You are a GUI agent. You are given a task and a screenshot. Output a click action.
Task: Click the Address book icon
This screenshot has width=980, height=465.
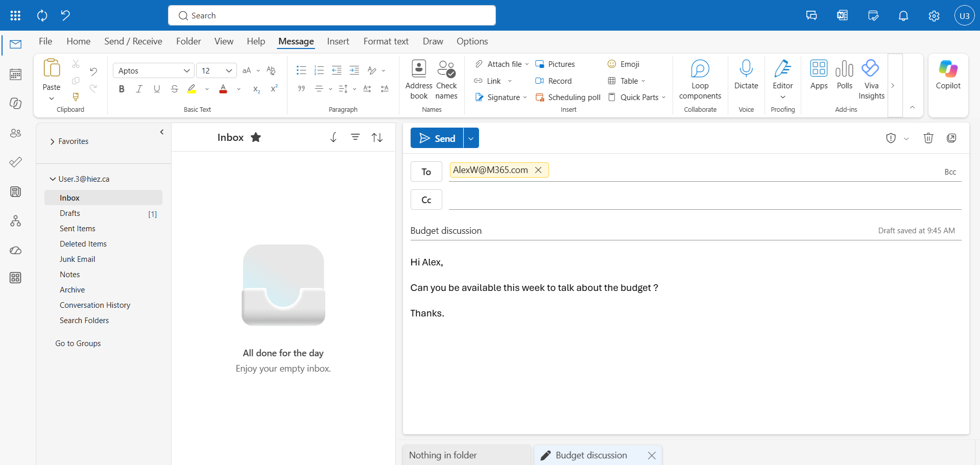point(419,80)
